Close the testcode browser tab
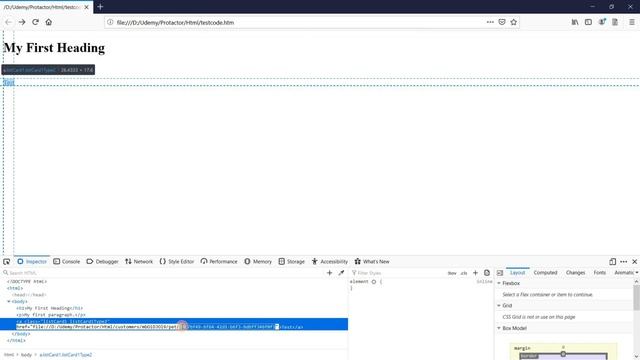The image size is (640, 360). (87, 7)
